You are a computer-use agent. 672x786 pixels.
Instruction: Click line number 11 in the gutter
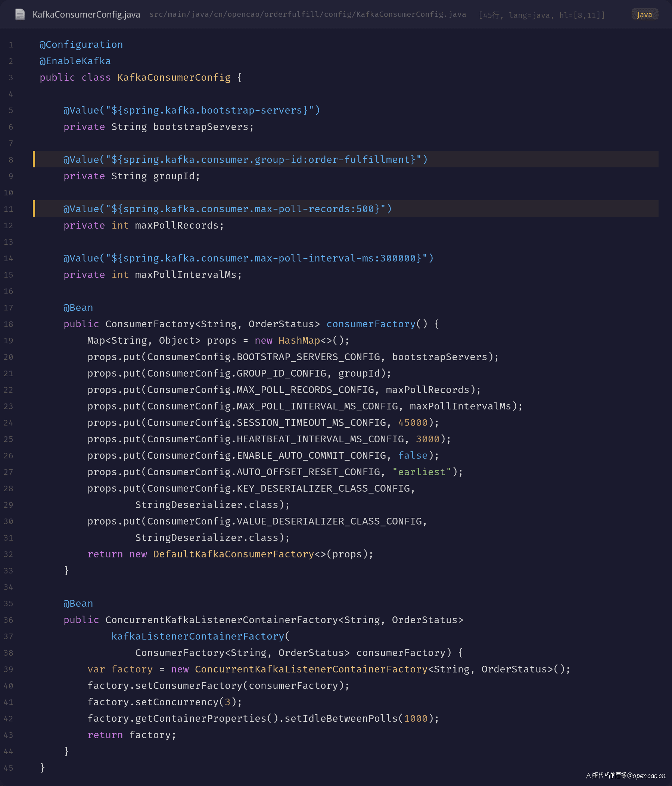tap(8, 209)
